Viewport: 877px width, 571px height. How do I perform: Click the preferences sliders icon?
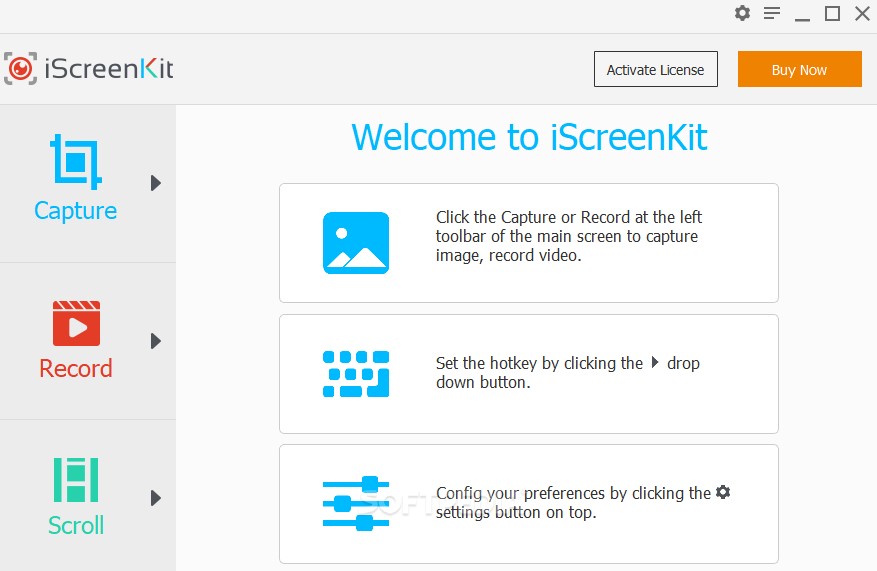356,503
